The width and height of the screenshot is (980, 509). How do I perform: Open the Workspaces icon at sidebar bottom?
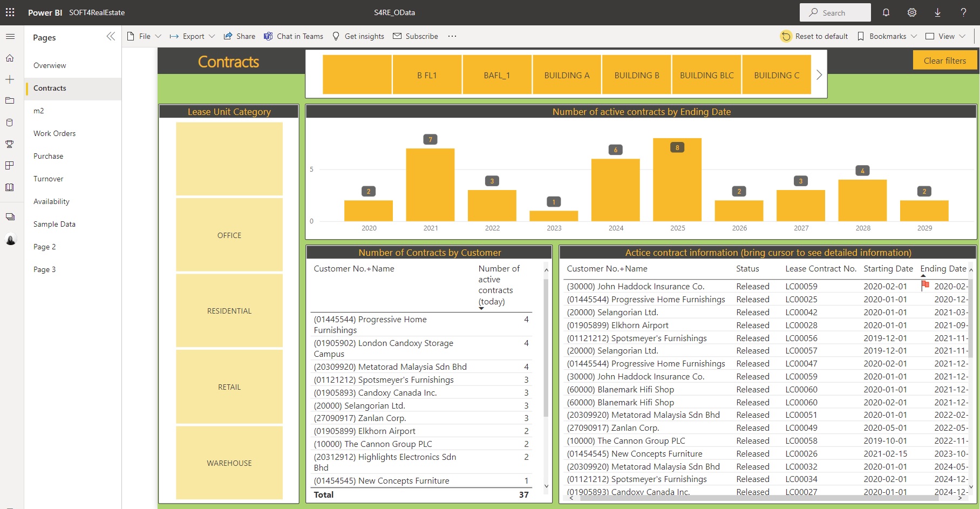click(x=10, y=216)
